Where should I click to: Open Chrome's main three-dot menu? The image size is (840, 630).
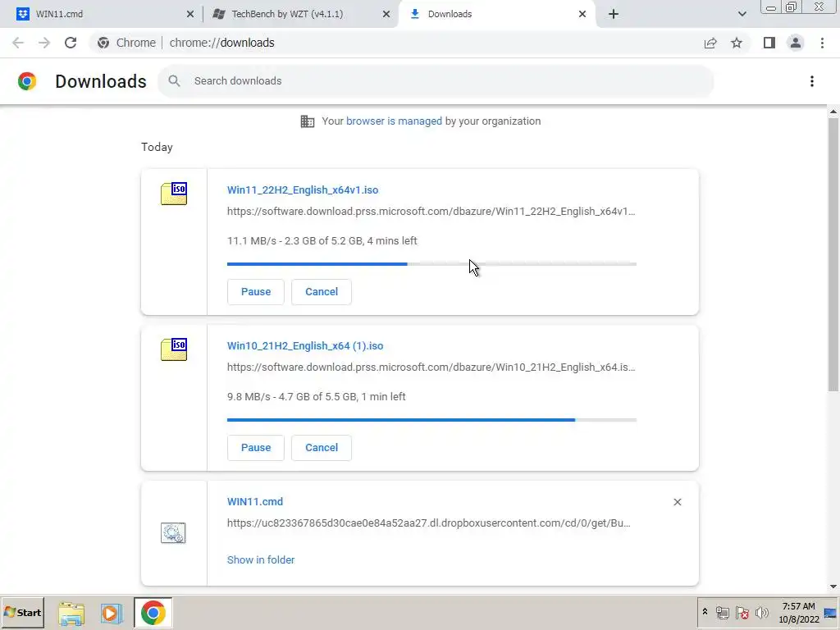822,43
